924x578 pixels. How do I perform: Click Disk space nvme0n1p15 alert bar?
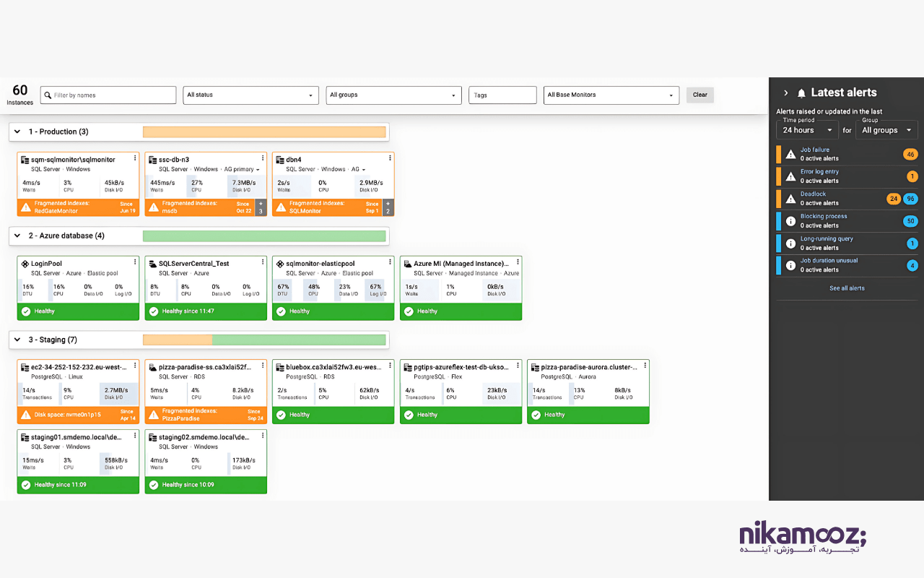tap(78, 415)
